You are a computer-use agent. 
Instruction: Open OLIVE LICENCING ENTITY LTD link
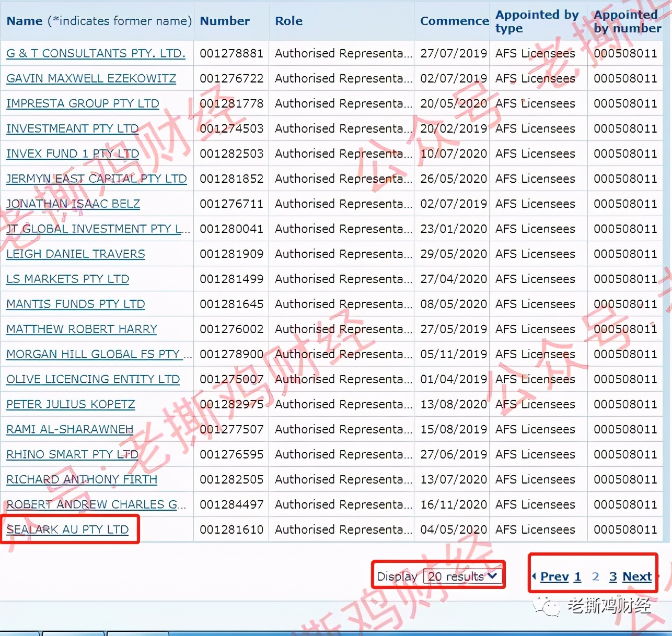click(x=93, y=379)
